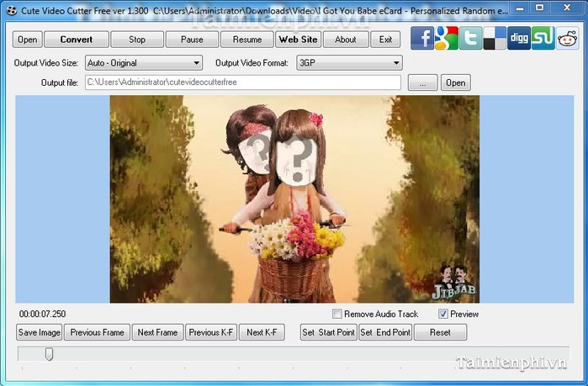Click the 00:00:07.250 timestamp
Viewport: 588px width, 386px height.
42,314
